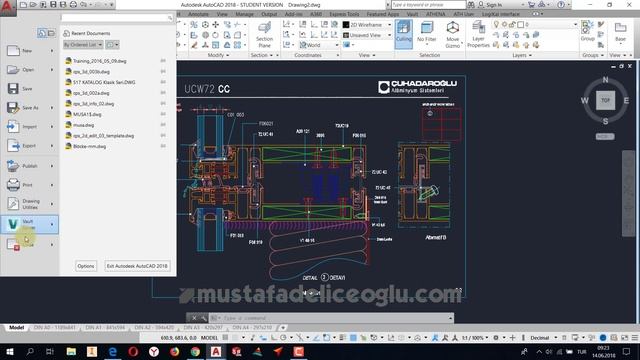The width and height of the screenshot is (640, 360).
Task: Open the Express Tools ribbon tab
Action: click(344, 14)
